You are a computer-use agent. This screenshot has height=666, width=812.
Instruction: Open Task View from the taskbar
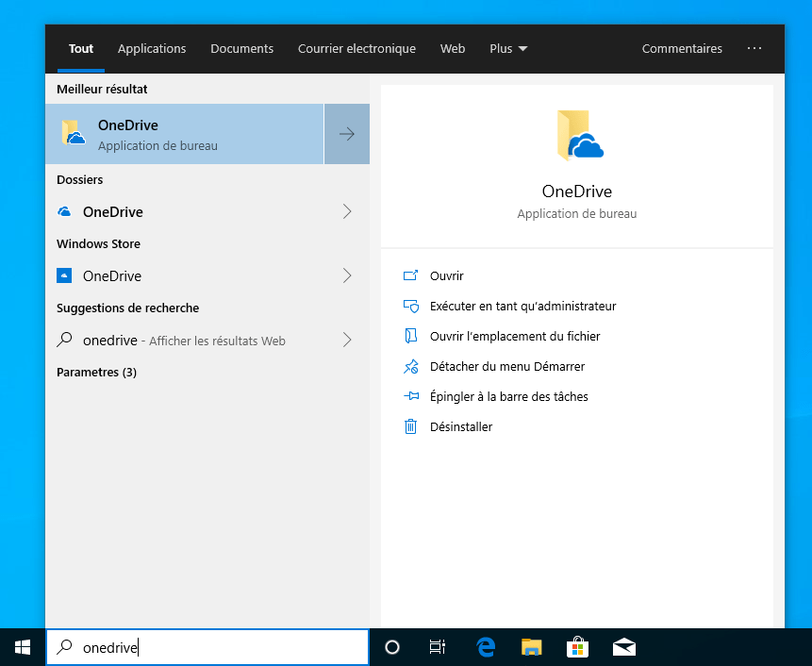[438, 647]
